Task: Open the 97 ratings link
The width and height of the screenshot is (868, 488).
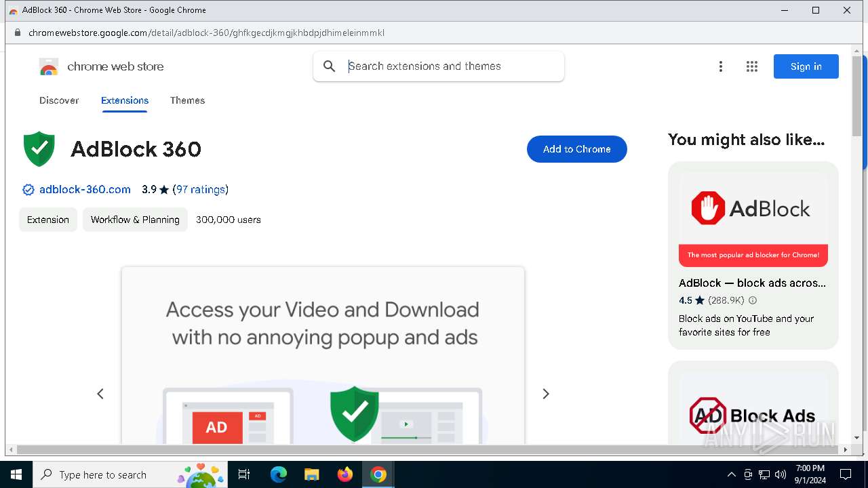Action: 201,190
